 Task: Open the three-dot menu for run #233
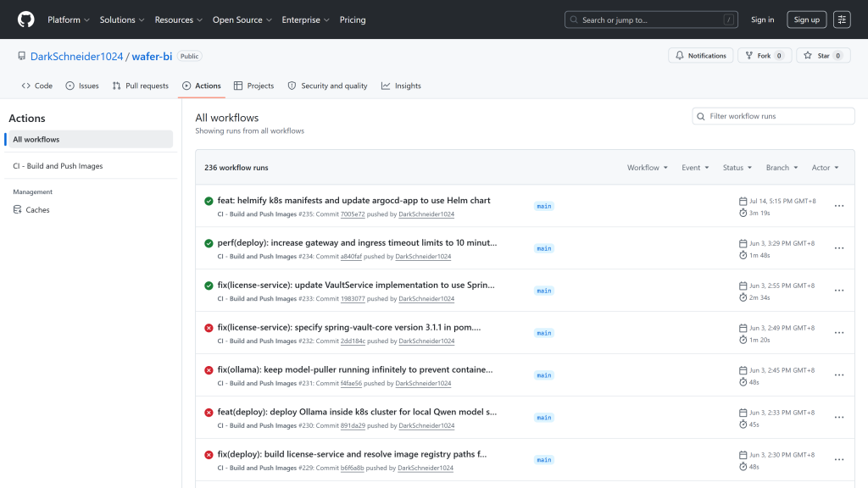(x=839, y=291)
